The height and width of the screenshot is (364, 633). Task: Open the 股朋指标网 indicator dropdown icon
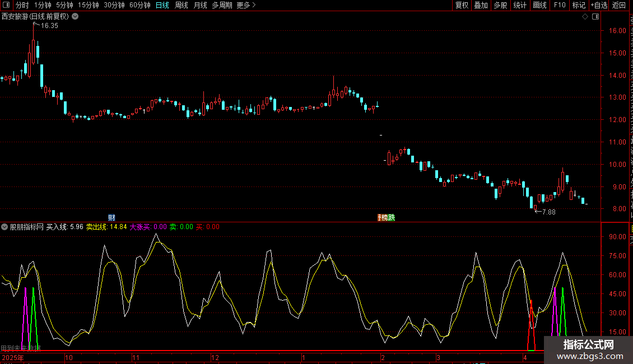click(x=4, y=227)
